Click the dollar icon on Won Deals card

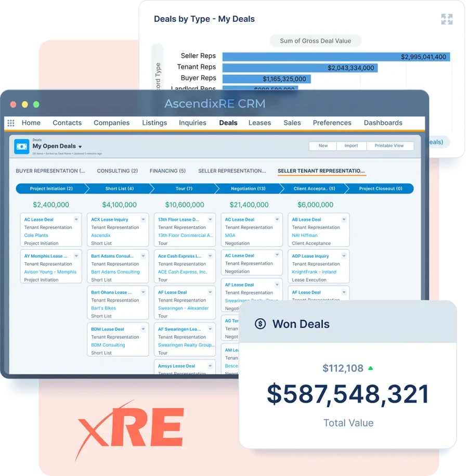[260, 324]
